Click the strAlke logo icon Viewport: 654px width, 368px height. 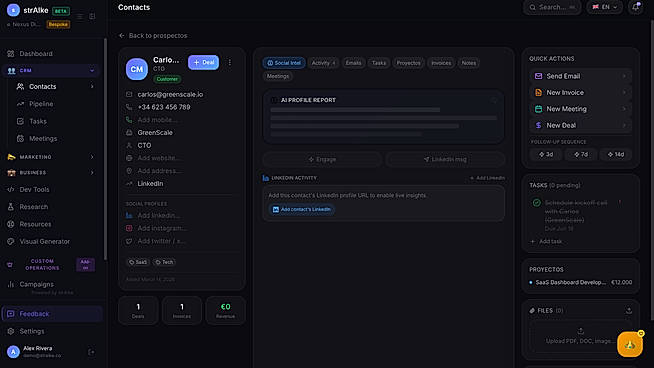[13, 10]
